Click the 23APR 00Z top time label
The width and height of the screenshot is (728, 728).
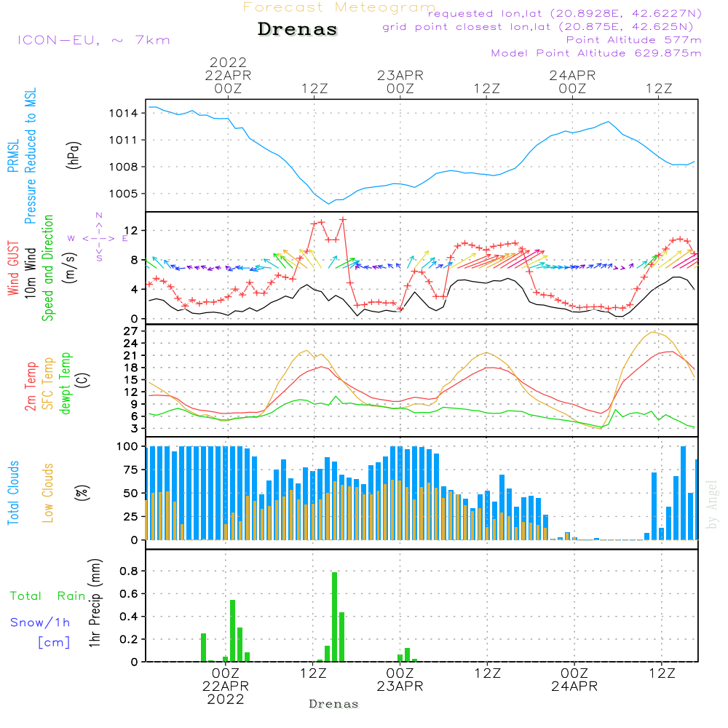400,82
